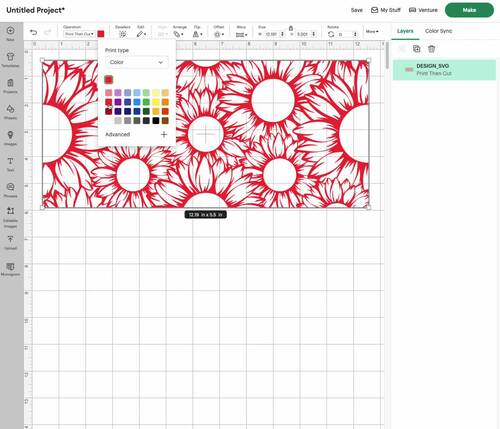Click the green Make button

(469, 10)
